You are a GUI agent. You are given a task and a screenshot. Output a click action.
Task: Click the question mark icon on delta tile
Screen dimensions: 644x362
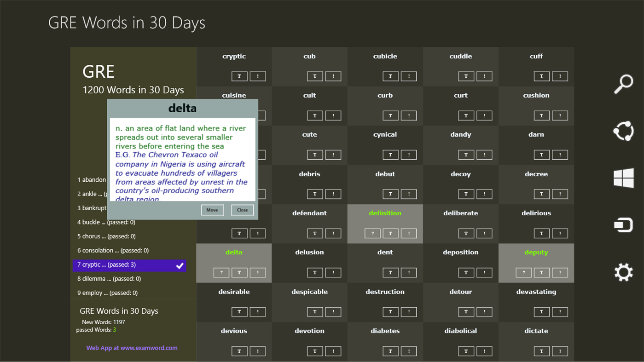point(221,272)
